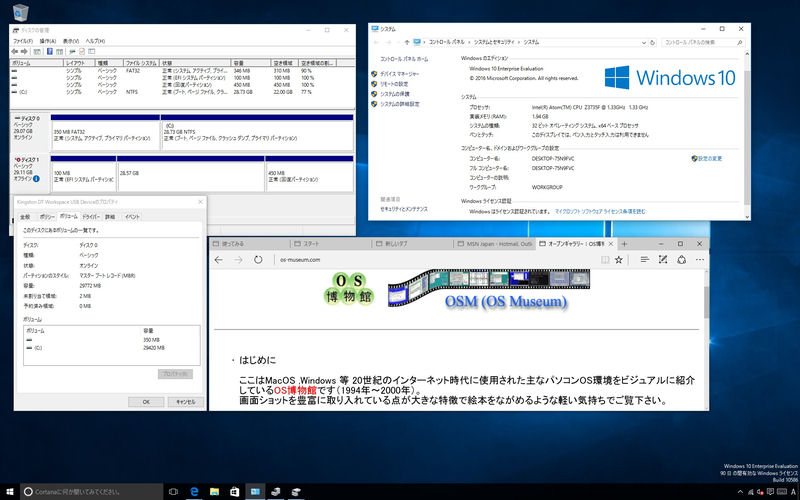Click Edge page vertical scrollbar

(x=706, y=339)
